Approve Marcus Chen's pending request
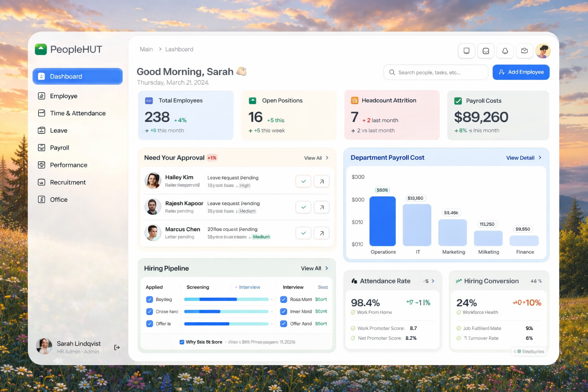This screenshot has width=588, height=392. [303, 233]
